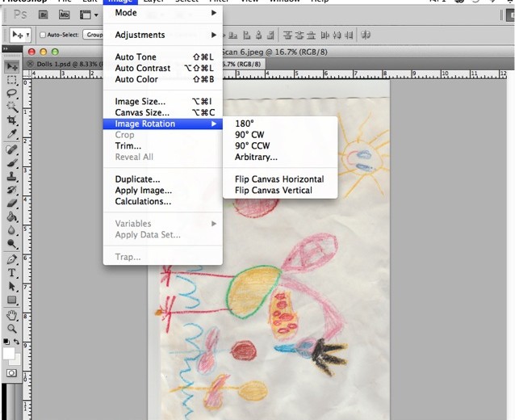Viewport: 515px width, 420px height.
Task: Choose Auto Tone from the Image menu
Action: [163, 57]
